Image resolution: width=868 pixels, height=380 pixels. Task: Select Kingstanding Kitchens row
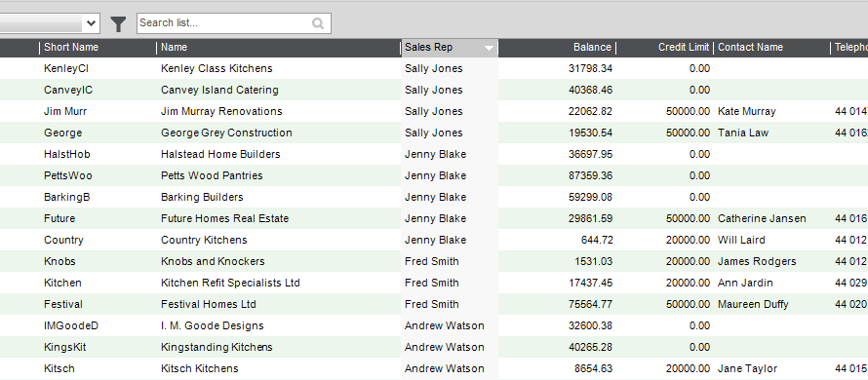tap(434, 348)
